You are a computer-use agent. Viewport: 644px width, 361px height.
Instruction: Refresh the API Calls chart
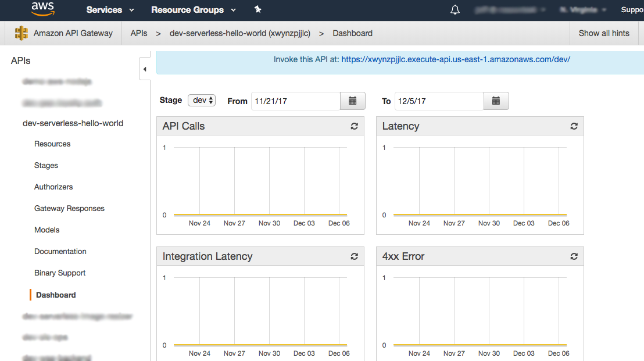pyautogui.click(x=354, y=126)
